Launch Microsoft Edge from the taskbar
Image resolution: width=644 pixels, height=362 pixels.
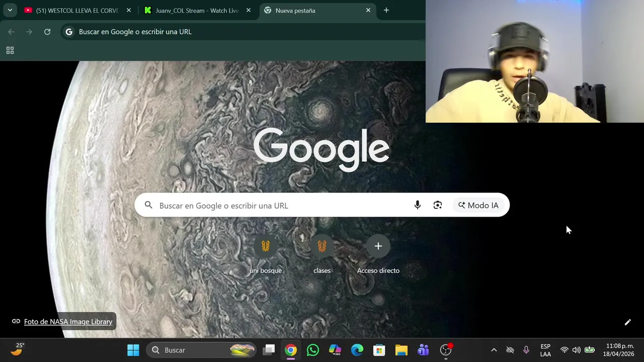[x=357, y=350]
